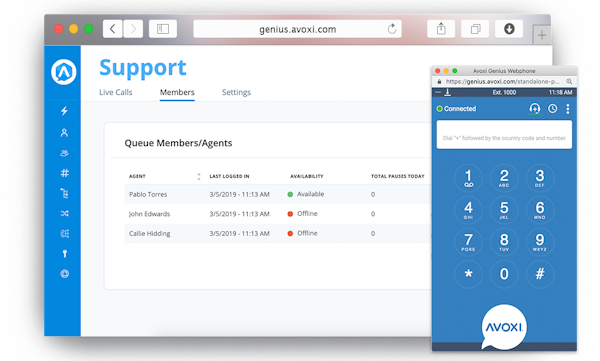Viewport: 600px width, 361px height.
Task: Switch to the Live Calls tab
Action: [x=116, y=92]
